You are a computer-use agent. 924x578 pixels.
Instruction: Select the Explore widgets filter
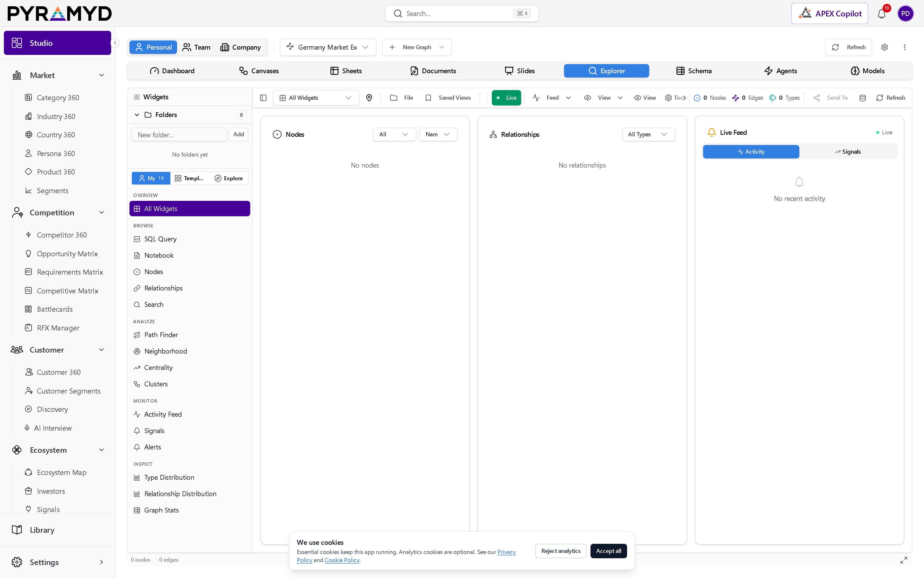pos(228,178)
